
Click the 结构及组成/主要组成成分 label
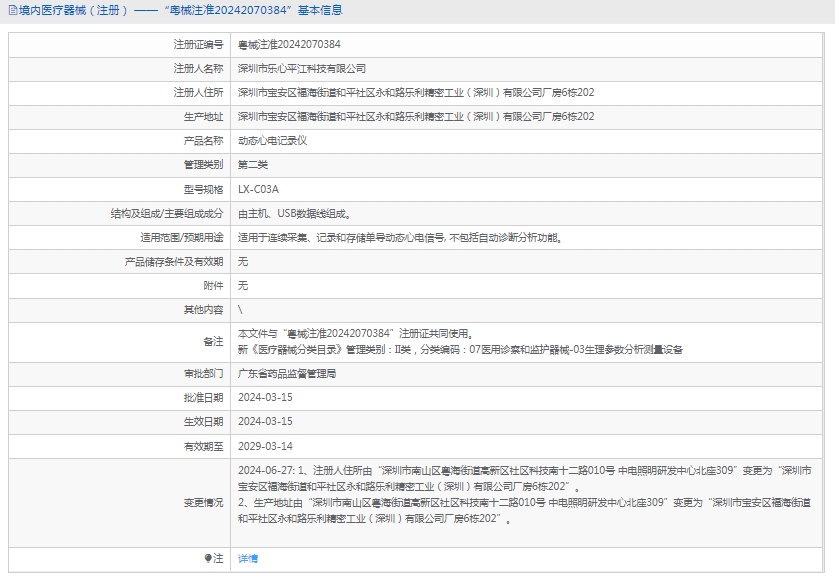167,213
